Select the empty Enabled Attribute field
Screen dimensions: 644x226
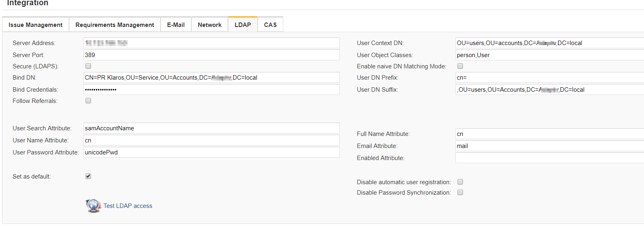(549, 158)
